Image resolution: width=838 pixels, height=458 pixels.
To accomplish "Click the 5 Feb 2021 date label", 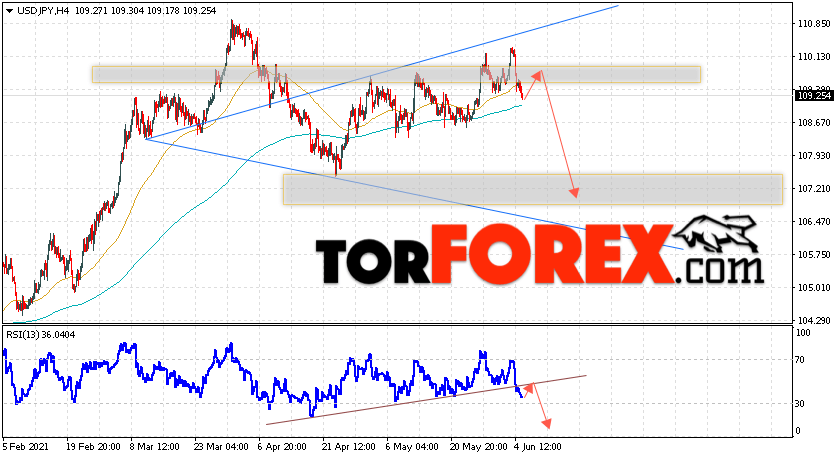I will click(x=25, y=446).
